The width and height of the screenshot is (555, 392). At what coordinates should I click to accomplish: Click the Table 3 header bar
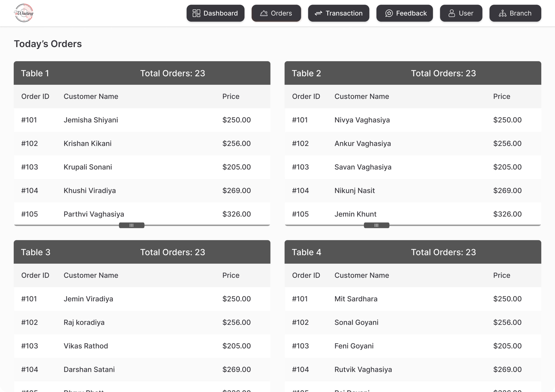click(142, 252)
